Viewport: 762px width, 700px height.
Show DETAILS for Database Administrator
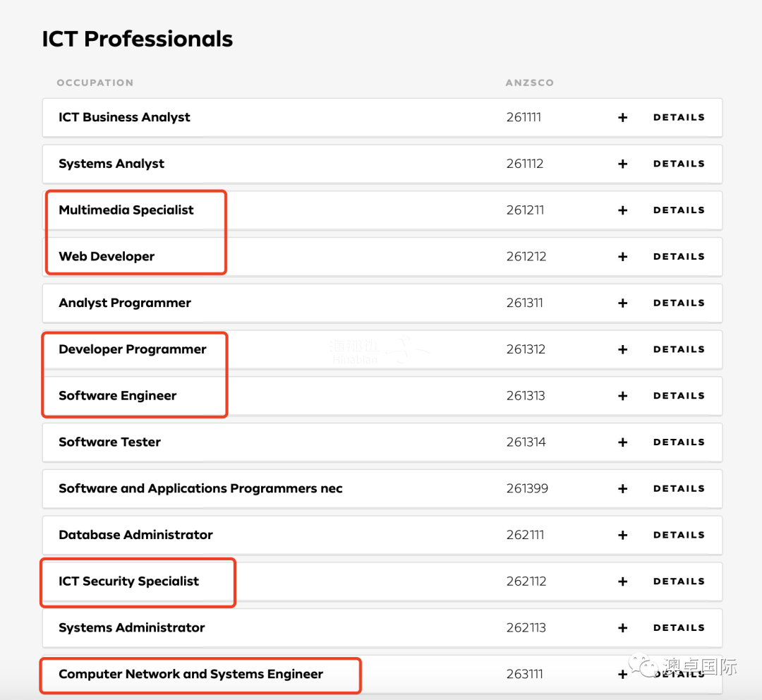[x=679, y=535]
